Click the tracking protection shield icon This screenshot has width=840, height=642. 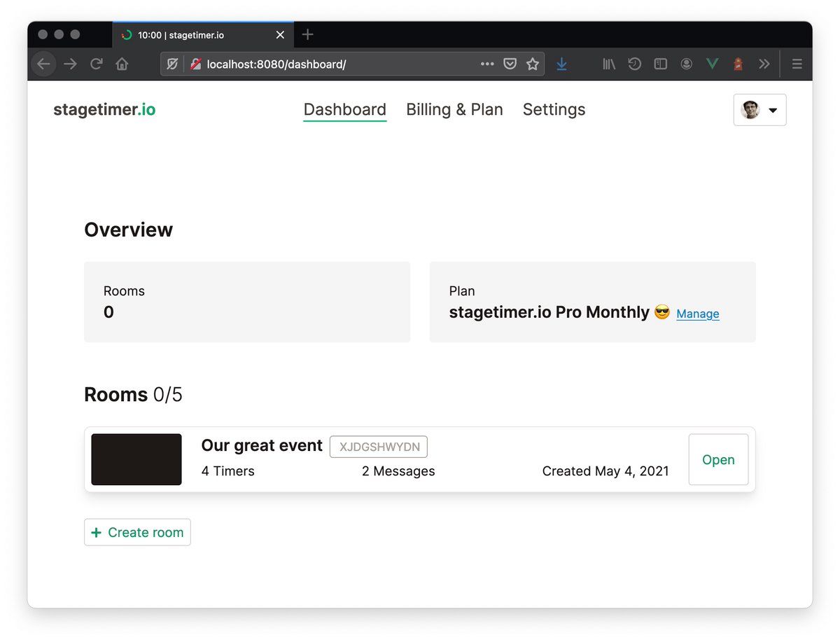tap(172, 64)
